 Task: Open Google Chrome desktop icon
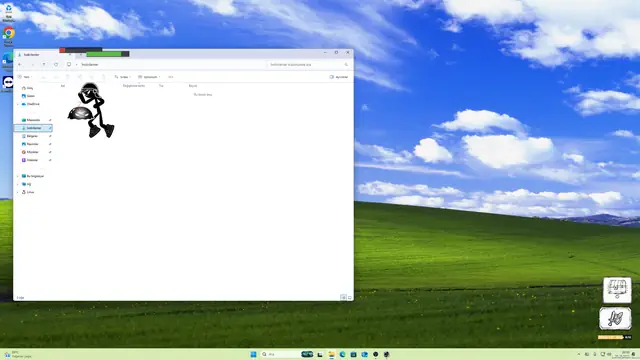9,36
